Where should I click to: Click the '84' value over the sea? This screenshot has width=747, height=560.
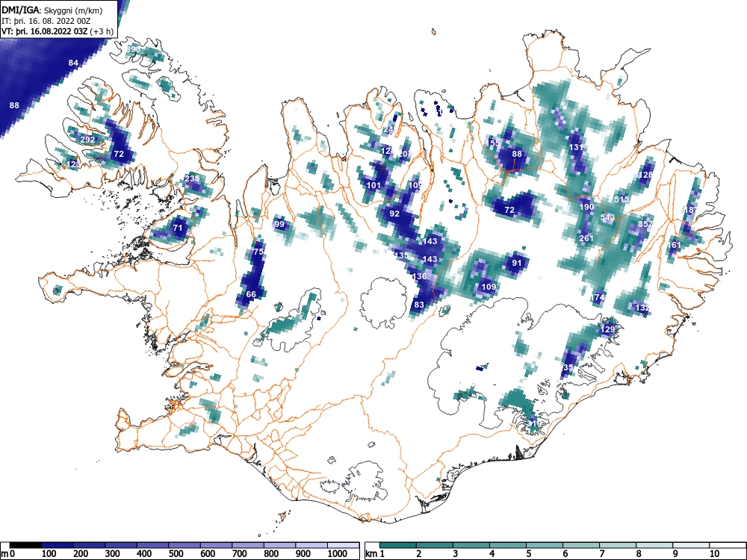73,63
